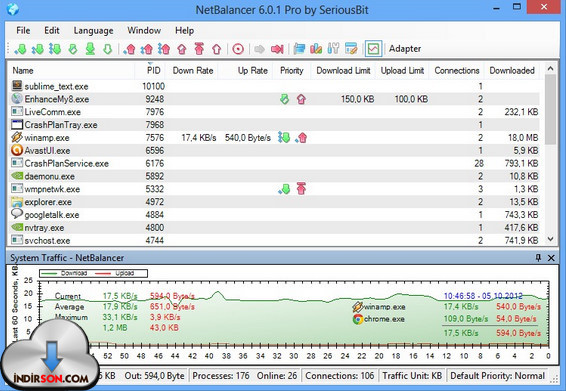This screenshot has height=391, width=566.
Task: Set low upload priority with first red arrow
Action: (x=129, y=49)
